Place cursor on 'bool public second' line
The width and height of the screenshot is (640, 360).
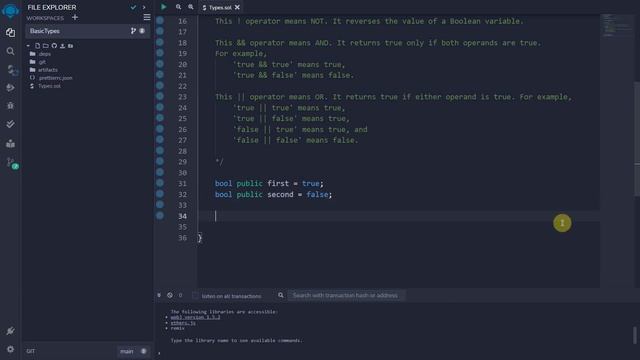tap(273, 195)
